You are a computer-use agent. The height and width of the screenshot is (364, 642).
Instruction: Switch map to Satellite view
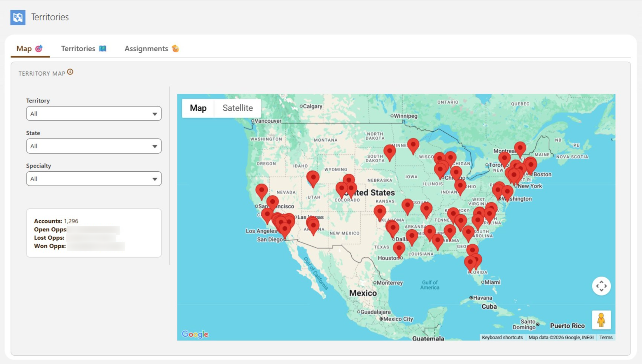coord(238,108)
